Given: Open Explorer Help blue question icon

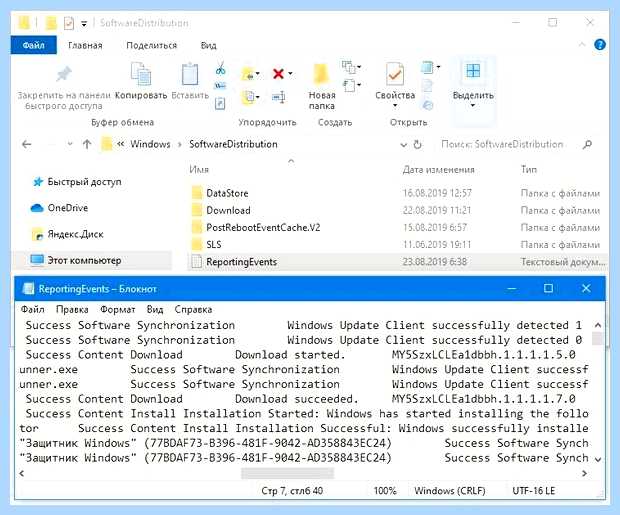Looking at the screenshot, I should [x=599, y=45].
